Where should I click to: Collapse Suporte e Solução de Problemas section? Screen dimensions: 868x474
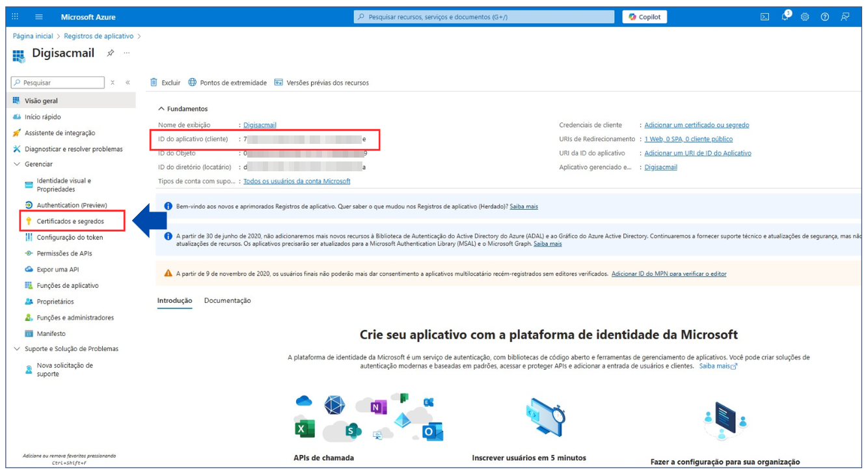pos(17,349)
